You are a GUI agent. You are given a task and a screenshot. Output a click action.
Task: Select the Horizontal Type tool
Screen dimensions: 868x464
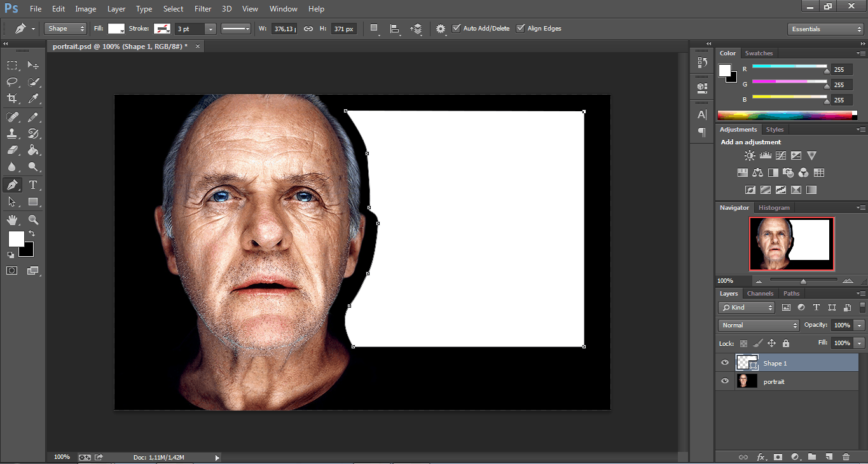pyautogui.click(x=33, y=185)
